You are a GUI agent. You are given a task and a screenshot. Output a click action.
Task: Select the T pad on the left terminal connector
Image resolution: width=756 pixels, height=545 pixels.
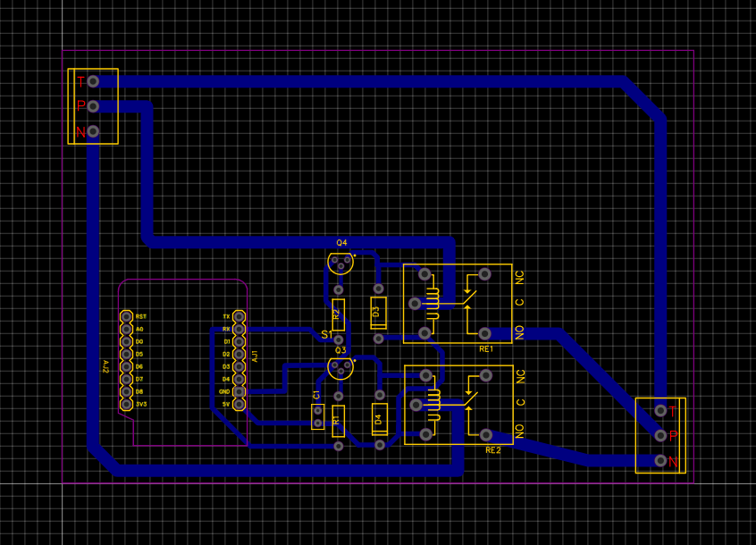pyautogui.click(x=93, y=81)
